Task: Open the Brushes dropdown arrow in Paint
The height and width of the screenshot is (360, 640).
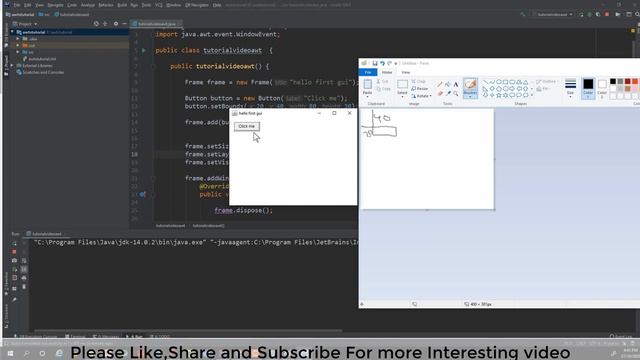Action: [x=470, y=97]
